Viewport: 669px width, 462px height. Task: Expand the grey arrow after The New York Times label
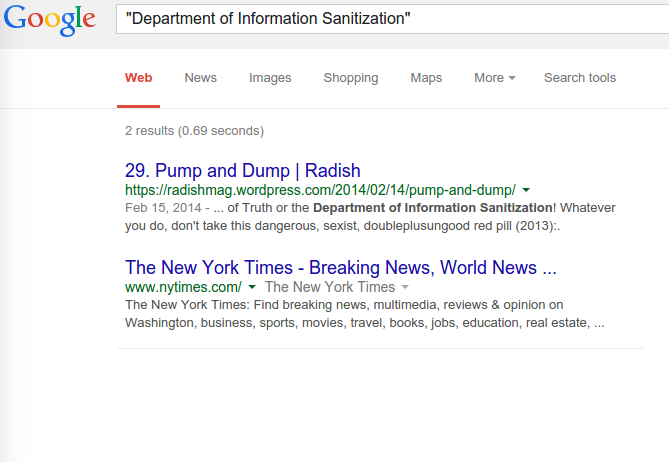click(x=405, y=287)
